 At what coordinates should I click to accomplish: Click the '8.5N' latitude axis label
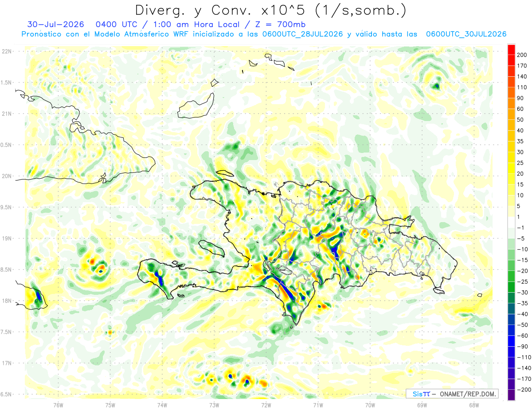coord(7,270)
